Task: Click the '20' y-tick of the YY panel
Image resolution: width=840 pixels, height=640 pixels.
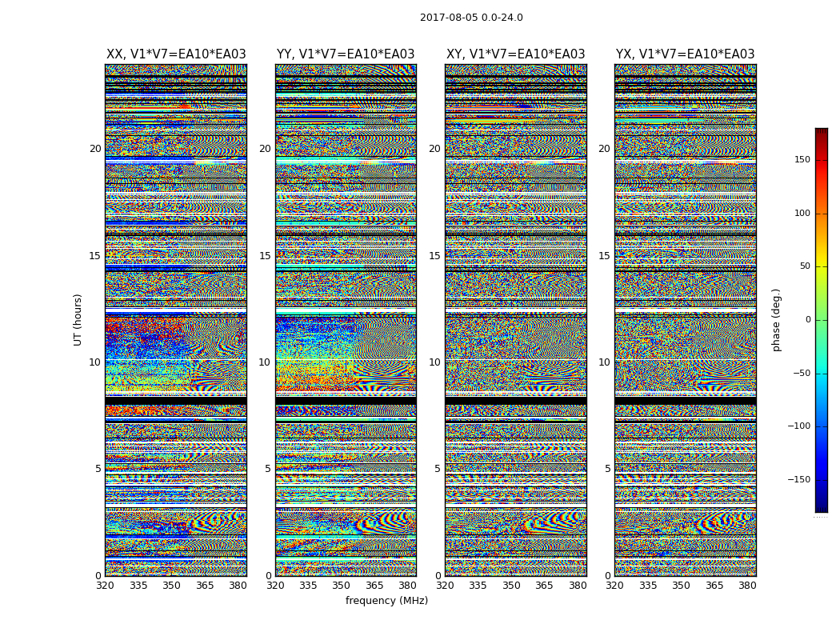Action: [265, 149]
